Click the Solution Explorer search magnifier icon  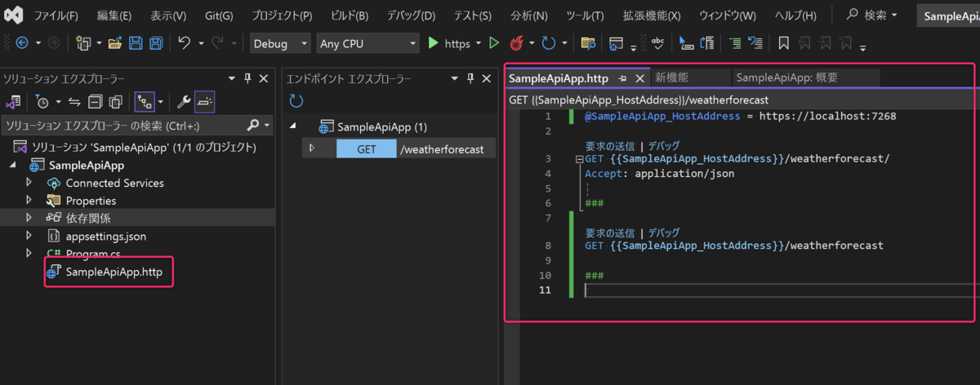[x=252, y=126]
